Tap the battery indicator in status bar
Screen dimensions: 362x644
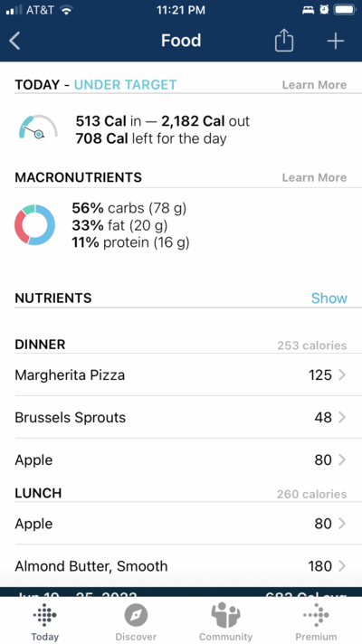(345, 10)
